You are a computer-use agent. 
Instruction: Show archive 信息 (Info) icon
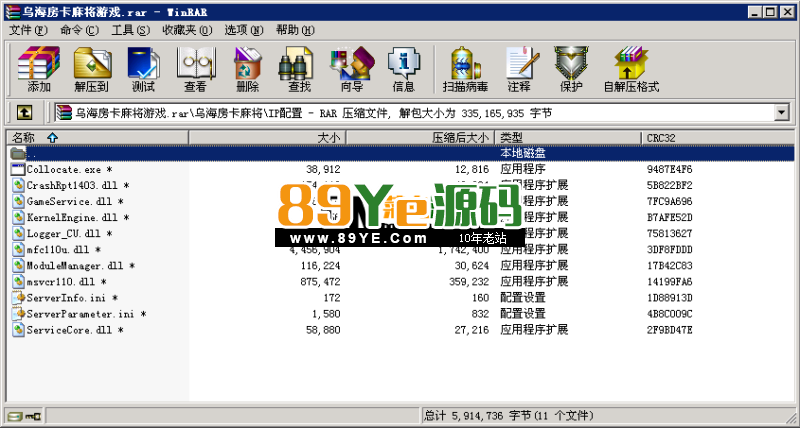pyautogui.click(x=403, y=68)
